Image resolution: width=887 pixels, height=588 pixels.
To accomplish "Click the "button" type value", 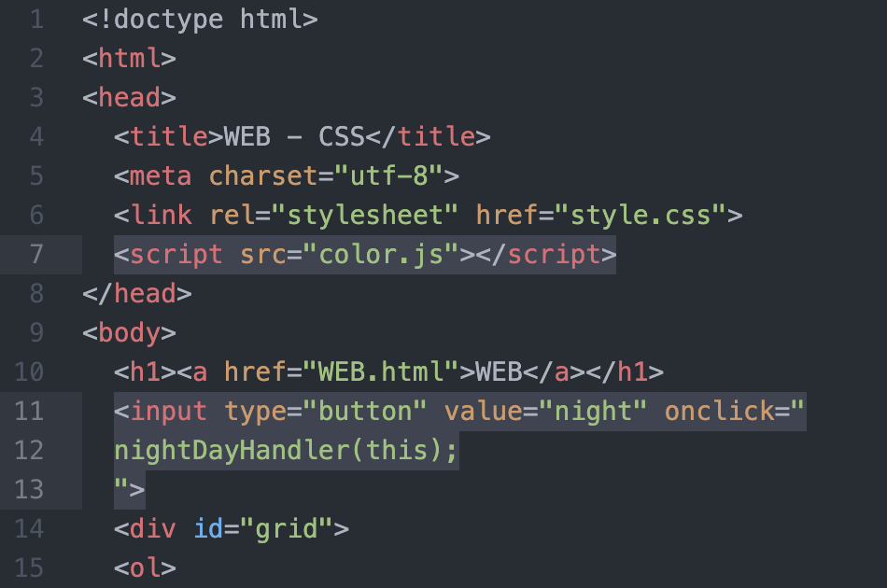I will (x=365, y=412).
